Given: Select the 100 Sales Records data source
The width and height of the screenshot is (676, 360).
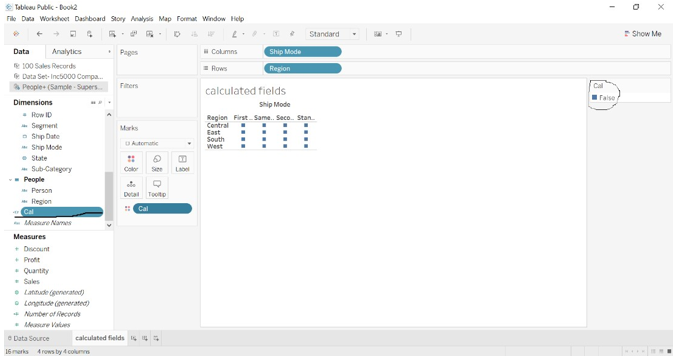Looking at the screenshot, I should (49, 66).
